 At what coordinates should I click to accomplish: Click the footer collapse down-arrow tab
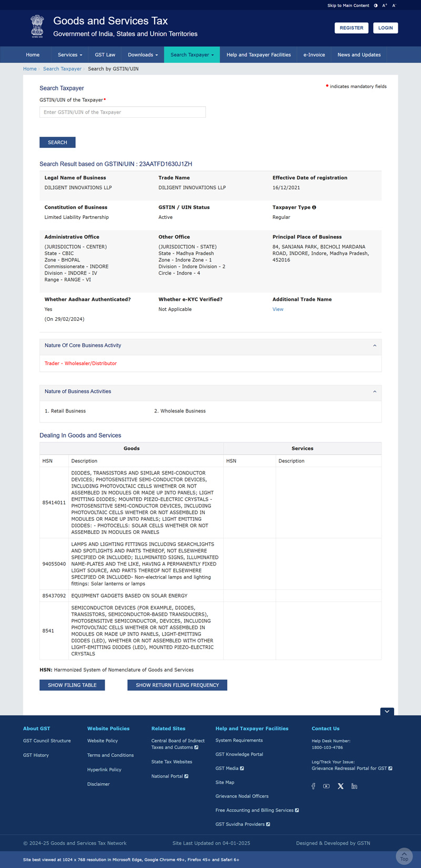click(x=387, y=711)
